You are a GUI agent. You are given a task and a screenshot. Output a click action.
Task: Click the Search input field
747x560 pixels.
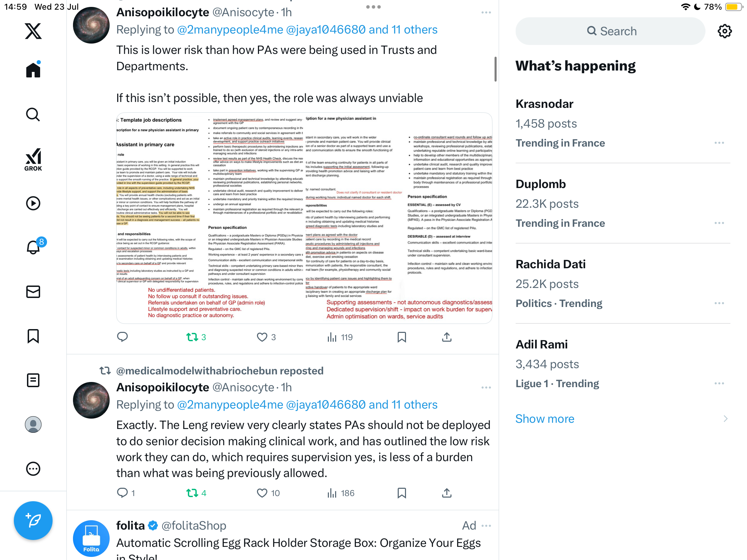[x=611, y=31]
